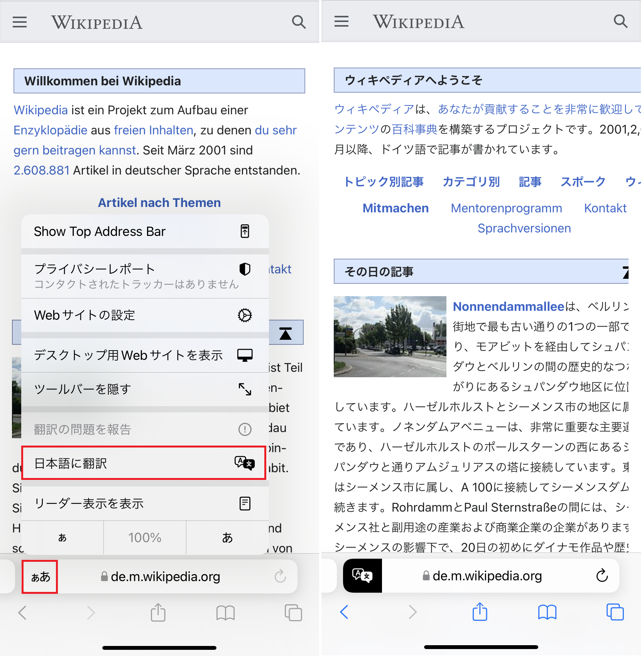Click scroll-to-top arrow icon in left page
Screen dimensions: 644x656
pyautogui.click(x=286, y=333)
